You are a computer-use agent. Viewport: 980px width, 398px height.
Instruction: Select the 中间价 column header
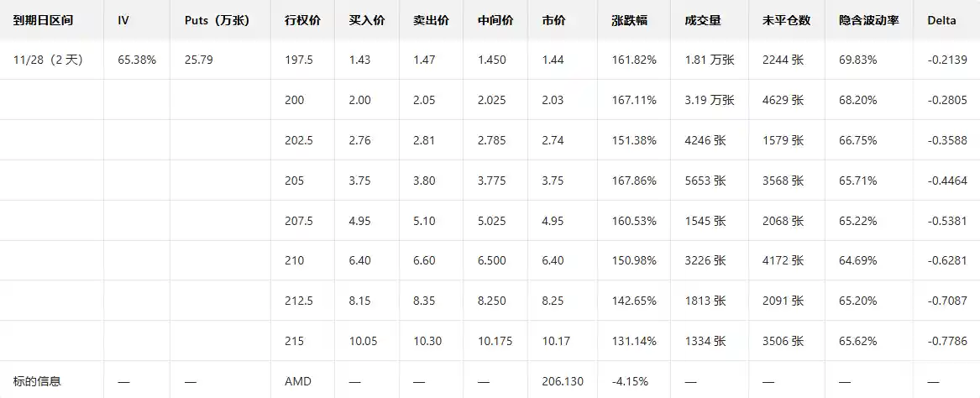(x=495, y=20)
